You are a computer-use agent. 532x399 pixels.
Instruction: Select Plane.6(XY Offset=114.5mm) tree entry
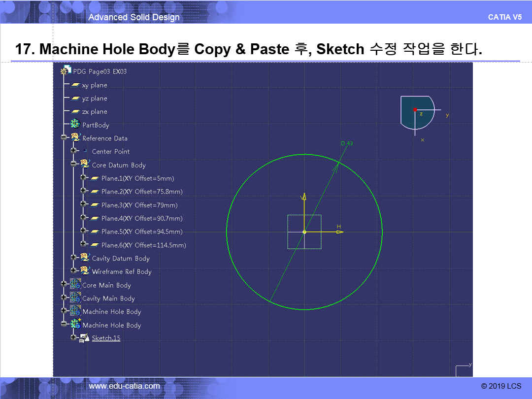pyautogui.click(x=143, y=245)
